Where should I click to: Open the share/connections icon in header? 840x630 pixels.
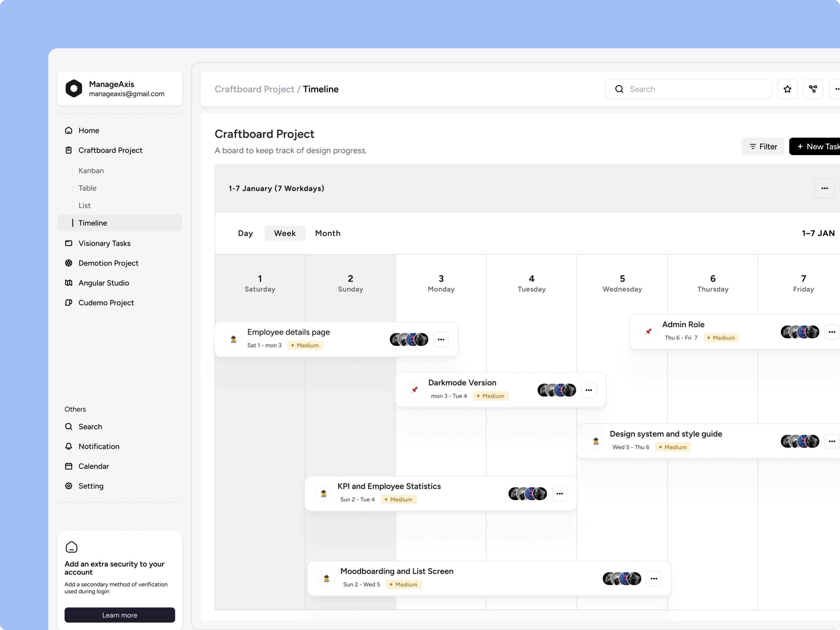[x=813, y=89]
